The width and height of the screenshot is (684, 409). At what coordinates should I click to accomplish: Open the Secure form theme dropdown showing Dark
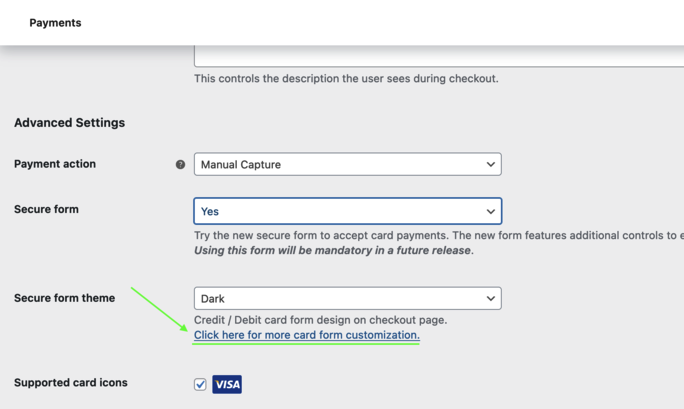347,299
